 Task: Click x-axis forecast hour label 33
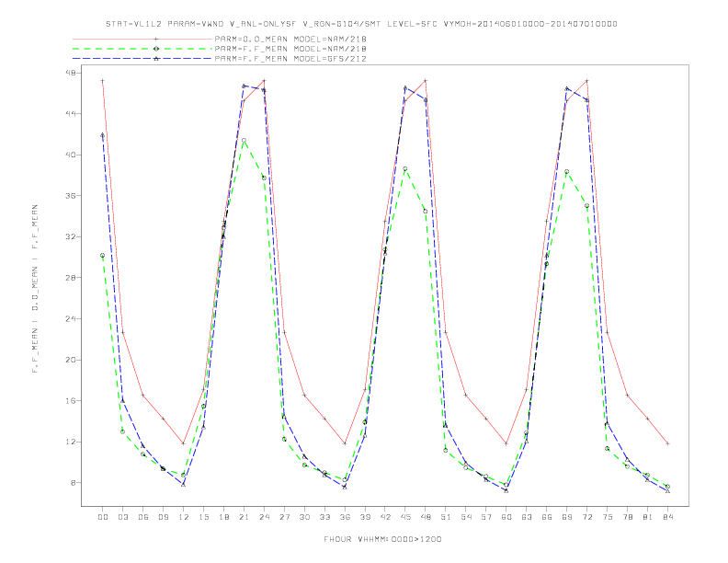[324, 517]
